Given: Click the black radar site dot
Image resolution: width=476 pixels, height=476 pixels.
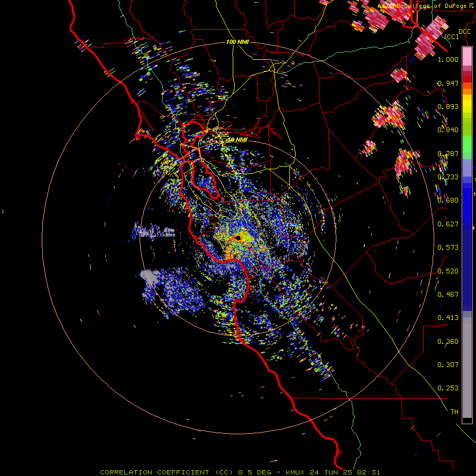Looking at the screenshot, I should [x=238, y=238].
